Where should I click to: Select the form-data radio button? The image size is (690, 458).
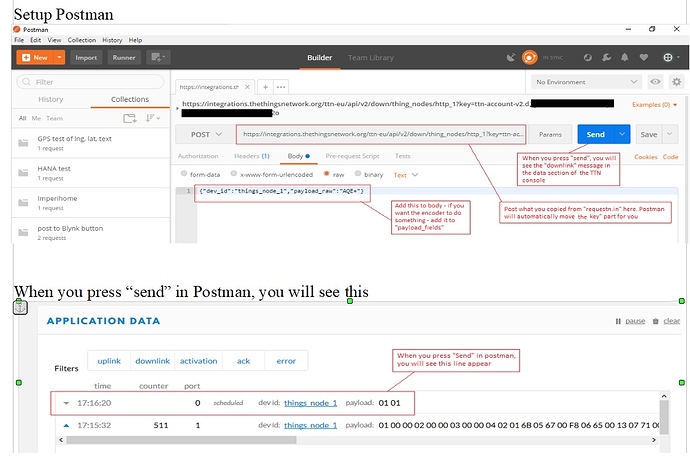pyautogui.click(x=184, y=174)
